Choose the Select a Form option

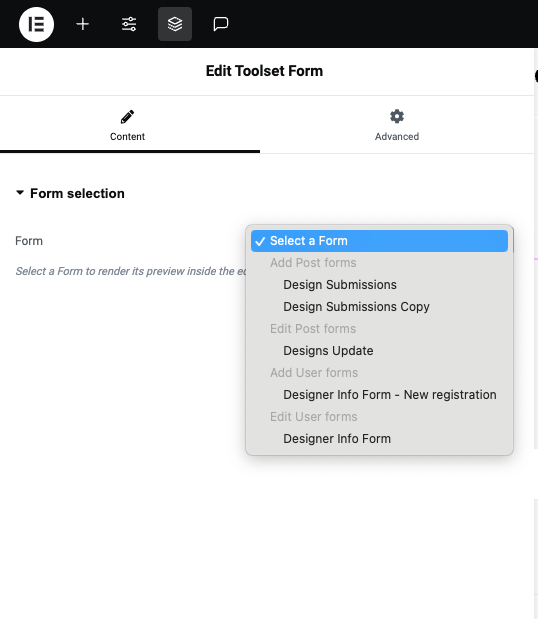[x=379, y=241]
